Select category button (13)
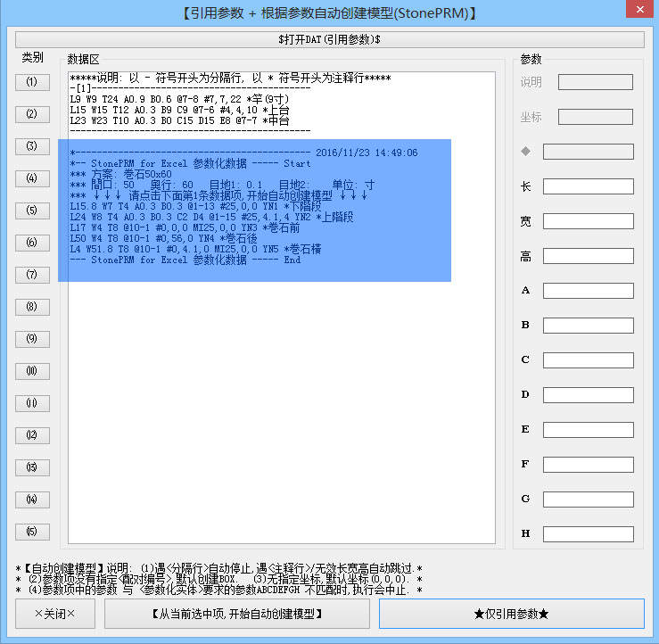Screen dimensions: 659x644 pyautogui.click(x=32, y=467)
